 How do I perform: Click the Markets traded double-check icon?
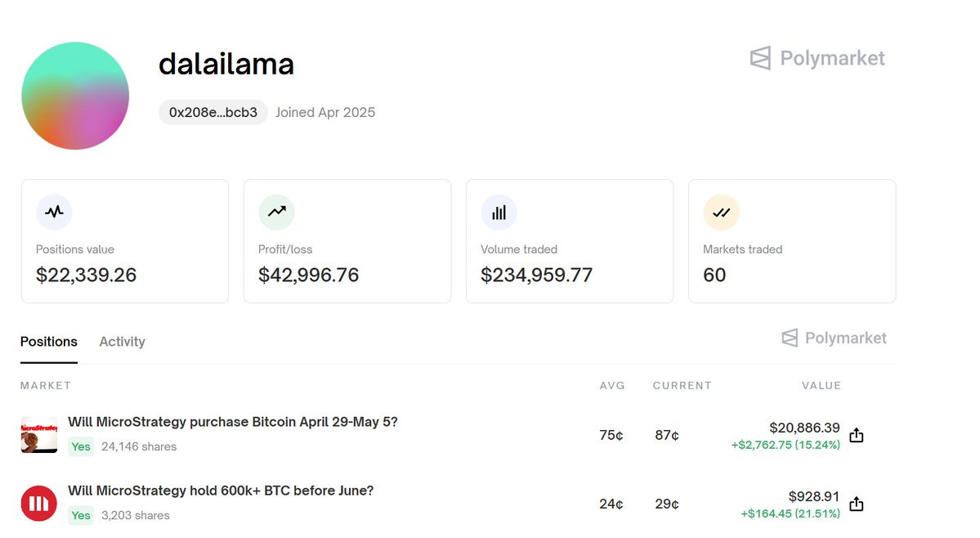point(721,212)
